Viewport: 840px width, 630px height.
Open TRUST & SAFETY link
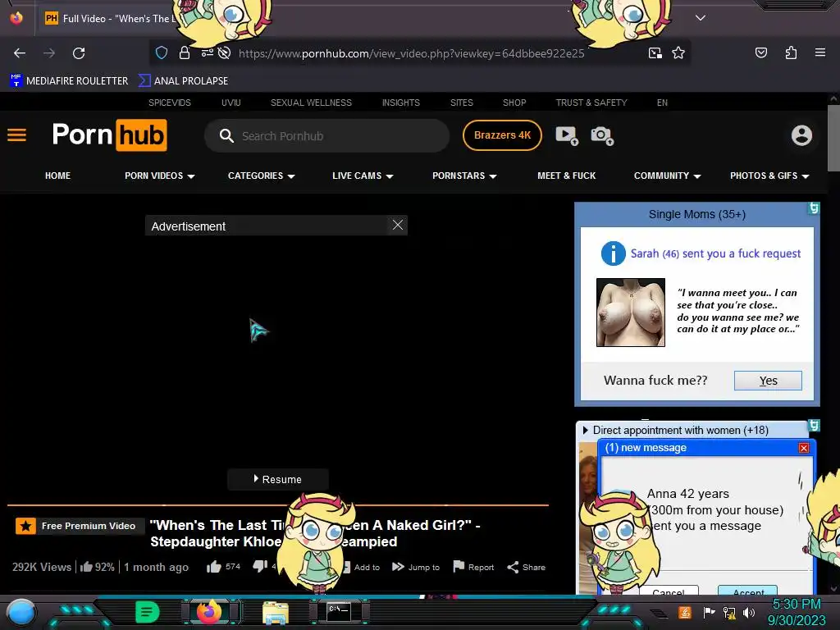[x=591, y=103]
